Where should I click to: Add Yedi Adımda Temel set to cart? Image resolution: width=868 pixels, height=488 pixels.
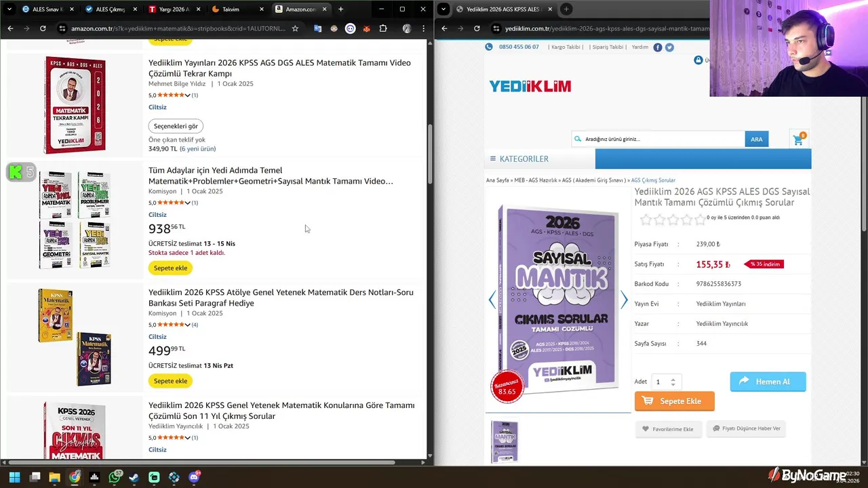tap(170, 268)
